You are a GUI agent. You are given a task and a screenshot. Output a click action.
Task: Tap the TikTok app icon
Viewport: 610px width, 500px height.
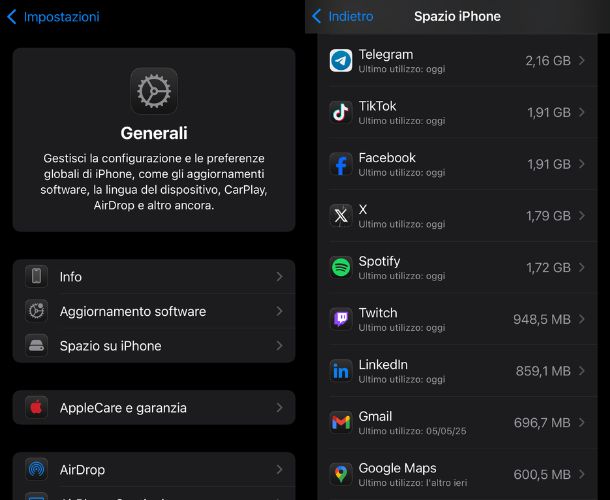pyautogui.click(x=341, y=112)
